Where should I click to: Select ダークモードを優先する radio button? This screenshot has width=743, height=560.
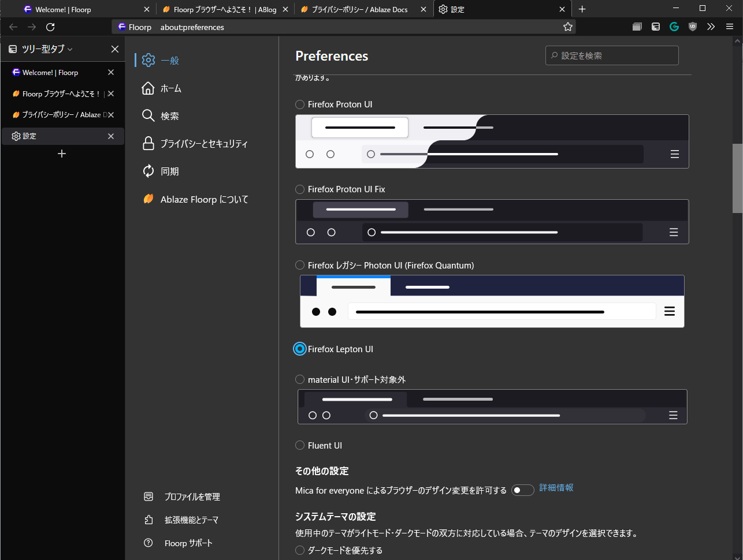pos(300,550)
